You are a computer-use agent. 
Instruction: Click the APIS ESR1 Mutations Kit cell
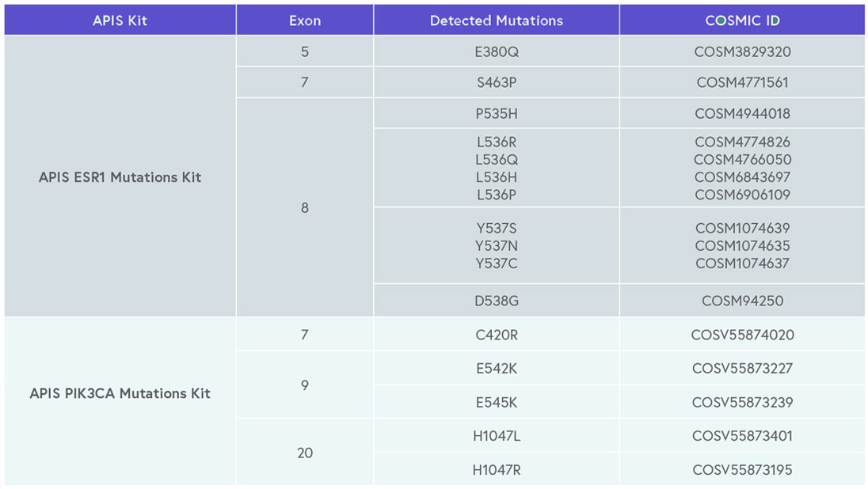(120, 177)
